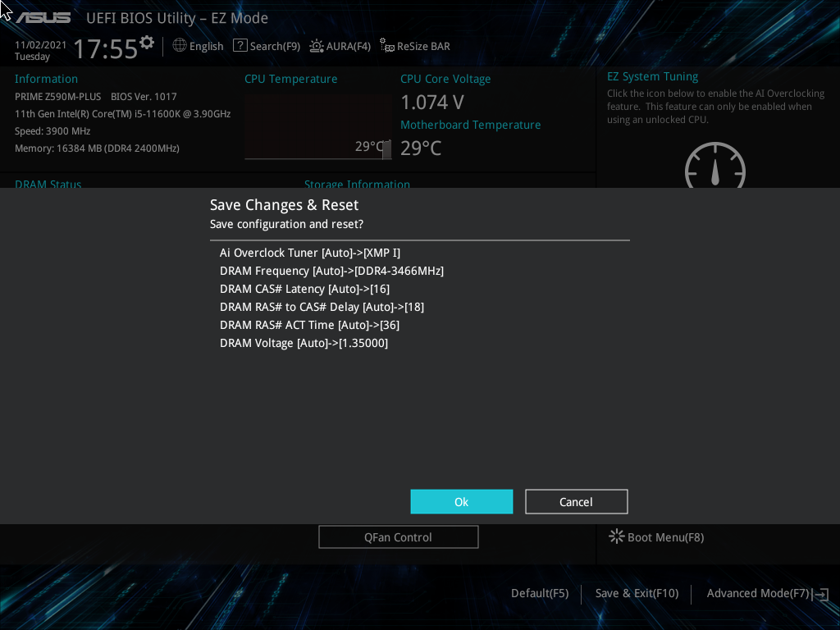Click the AURA(F4) label
This screenshot has width=840, height=630.
coord(348,46)
